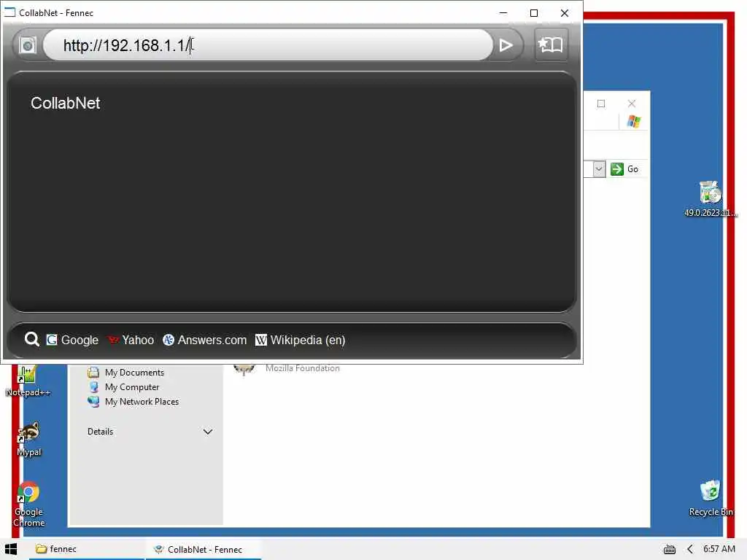Click the site identity icon left of URL
The image size is (747, 560).
28,45
